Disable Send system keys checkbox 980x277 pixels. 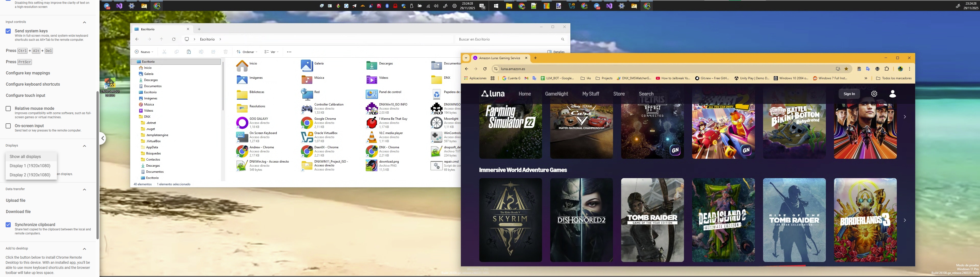point(8,31)
